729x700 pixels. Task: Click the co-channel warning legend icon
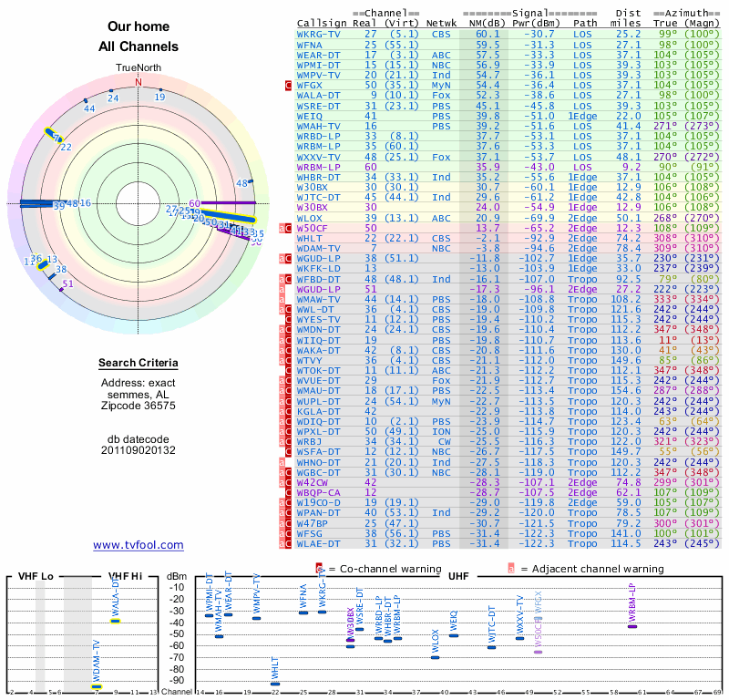click(319, 569)
